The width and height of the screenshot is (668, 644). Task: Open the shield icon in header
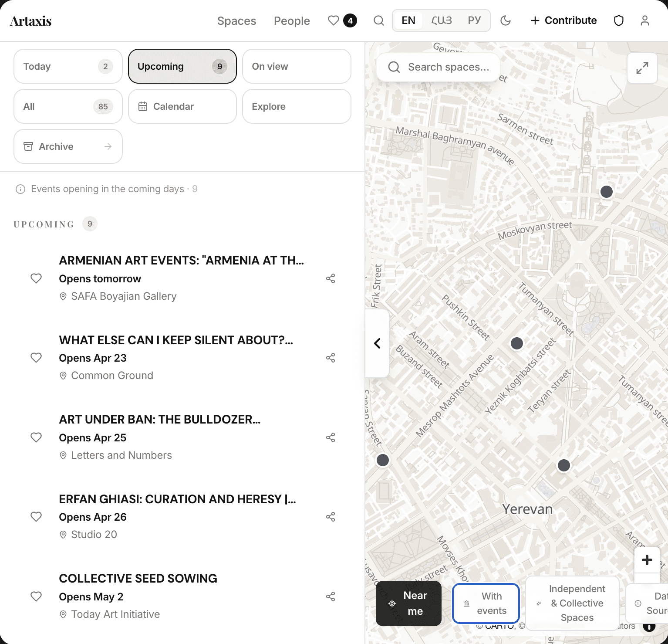pos(618,20)
